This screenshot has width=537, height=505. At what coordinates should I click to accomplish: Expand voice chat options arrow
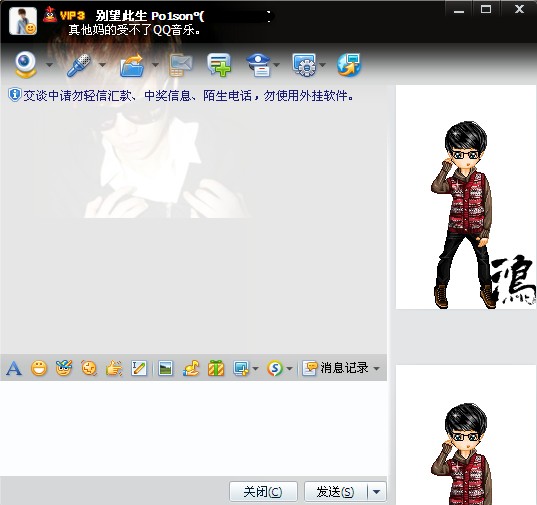tap(102, 64)
